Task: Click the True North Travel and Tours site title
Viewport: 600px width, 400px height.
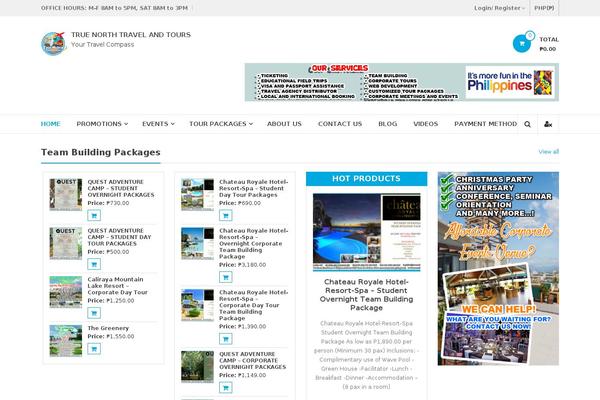Action: tap(131, 34)
